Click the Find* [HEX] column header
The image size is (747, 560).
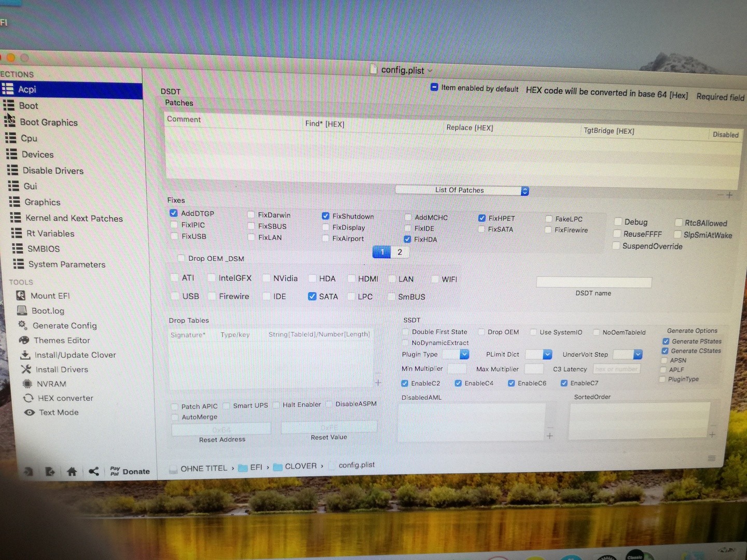pyautogui.click(x=325, y=123)
